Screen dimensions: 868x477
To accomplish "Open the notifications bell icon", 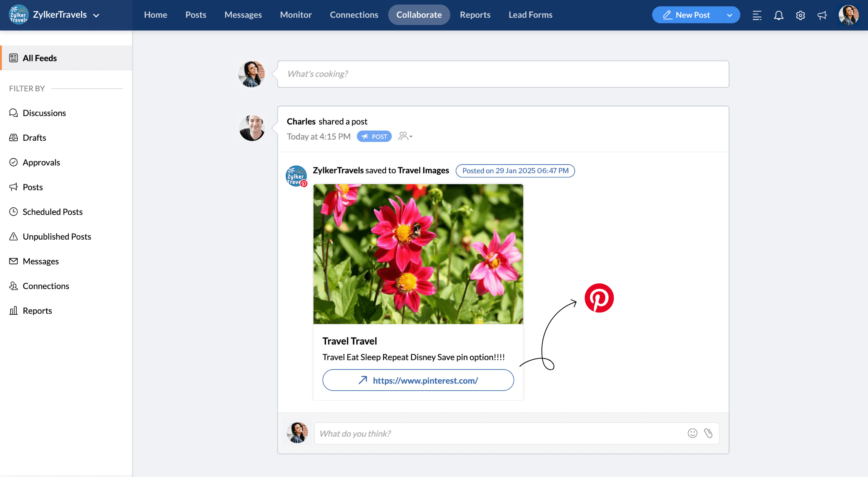I will coord(779,15).
